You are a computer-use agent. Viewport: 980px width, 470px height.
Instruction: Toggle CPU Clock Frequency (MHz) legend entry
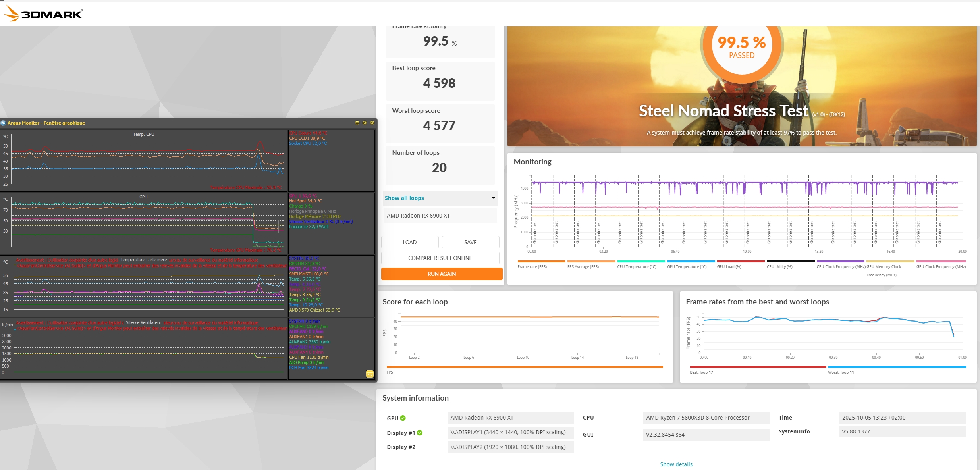(x=841, y=267)
